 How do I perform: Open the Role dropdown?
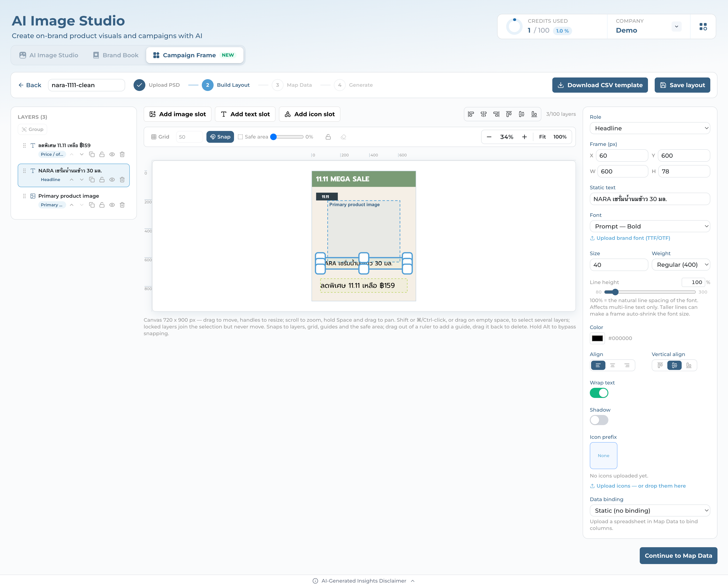click(x=649, y=128)
